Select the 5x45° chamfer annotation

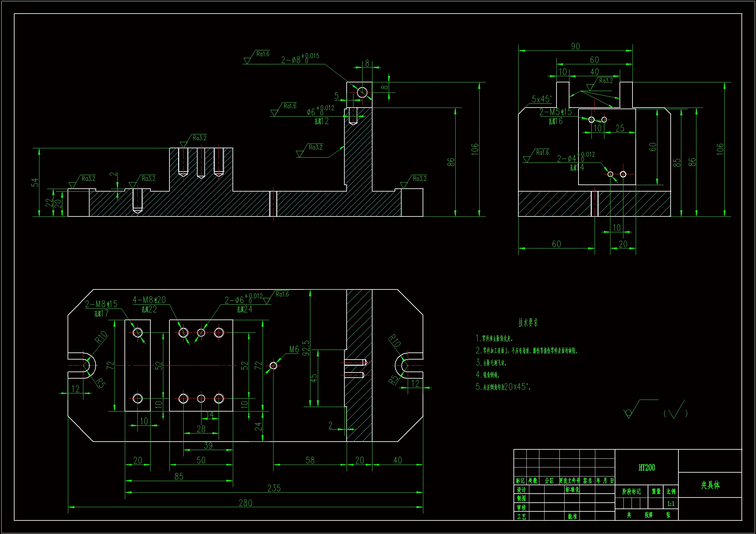pyautogui.click(x=541, y=99)
